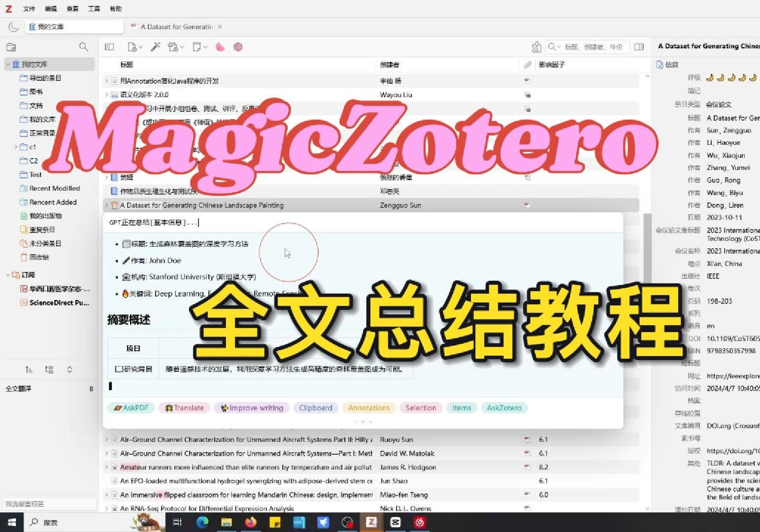Click the second tag pane tree icon
760x532 pixels.
pos(49,369)
